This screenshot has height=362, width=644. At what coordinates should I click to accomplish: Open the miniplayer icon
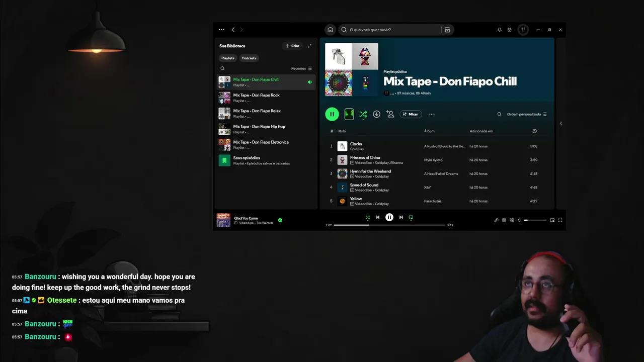552,220
